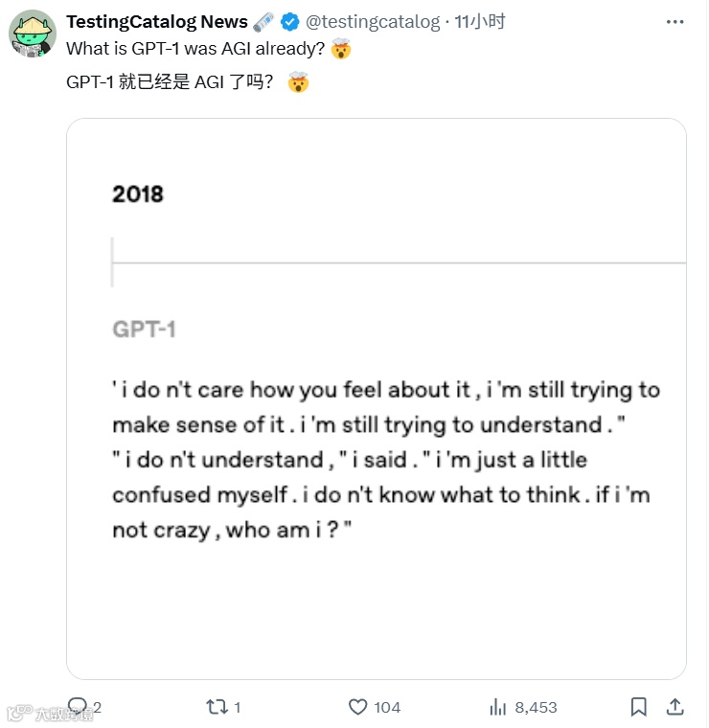Click the retweet count number 1
The height and width of the screenshot is (728, 709).
click(237, 707)
